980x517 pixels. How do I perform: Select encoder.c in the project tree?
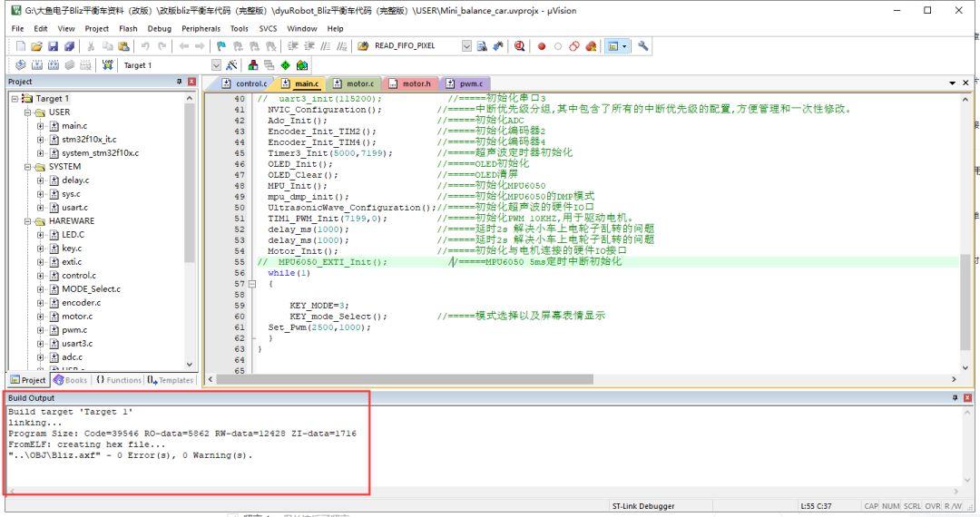[81, 303]
